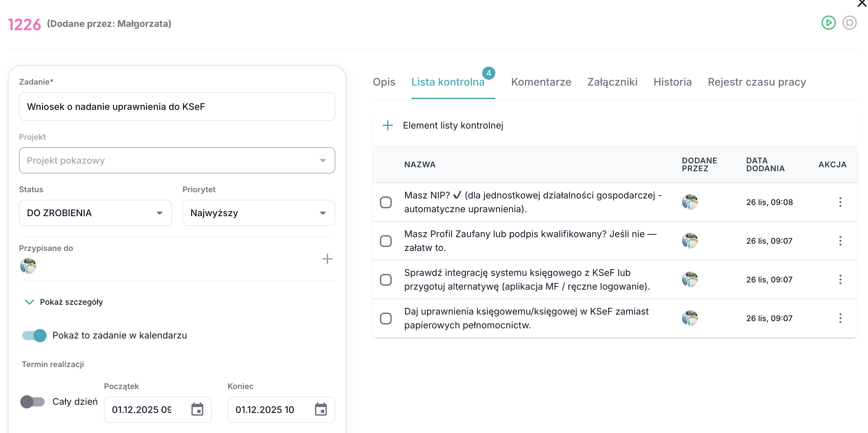Open calendar picker for Koniec date

click(321, 409)
